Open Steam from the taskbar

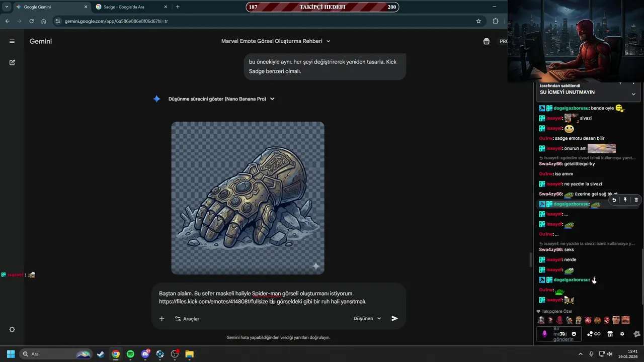pyautogui.click(x=101, y=354)
